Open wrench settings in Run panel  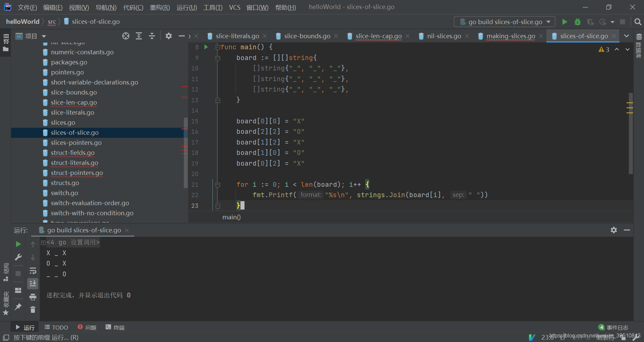[18, 257]
